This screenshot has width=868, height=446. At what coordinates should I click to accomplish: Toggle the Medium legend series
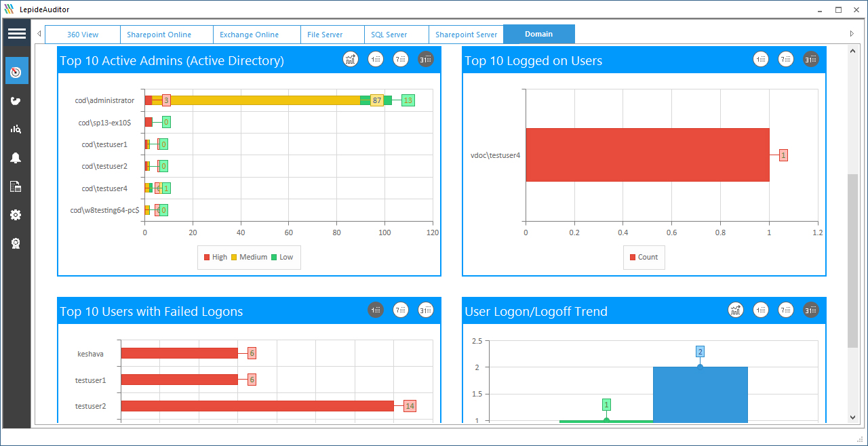250,257
